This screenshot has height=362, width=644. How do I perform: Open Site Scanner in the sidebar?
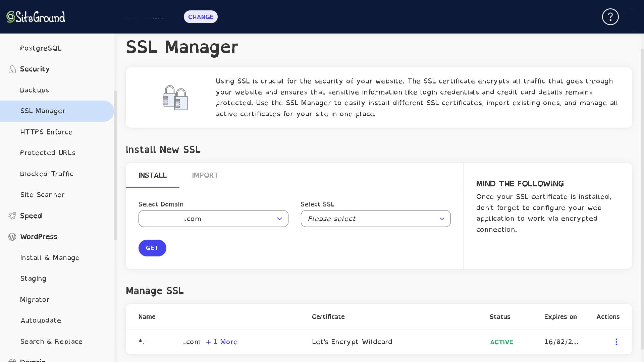[x=42, y=195]
